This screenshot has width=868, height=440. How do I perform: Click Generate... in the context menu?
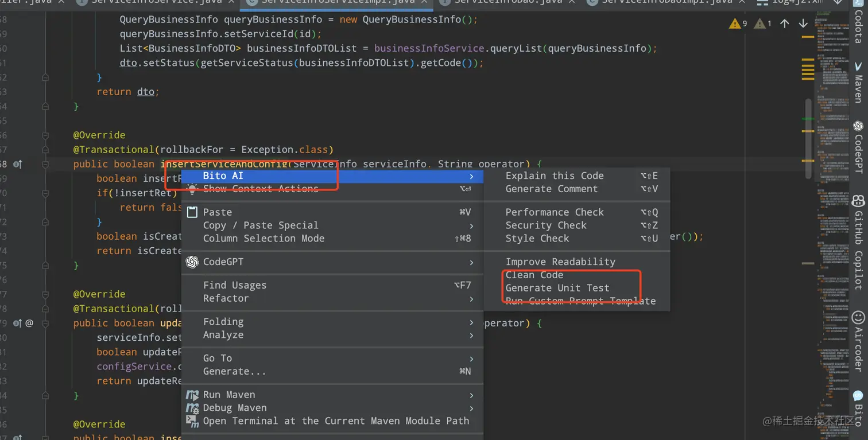(234, 371)
